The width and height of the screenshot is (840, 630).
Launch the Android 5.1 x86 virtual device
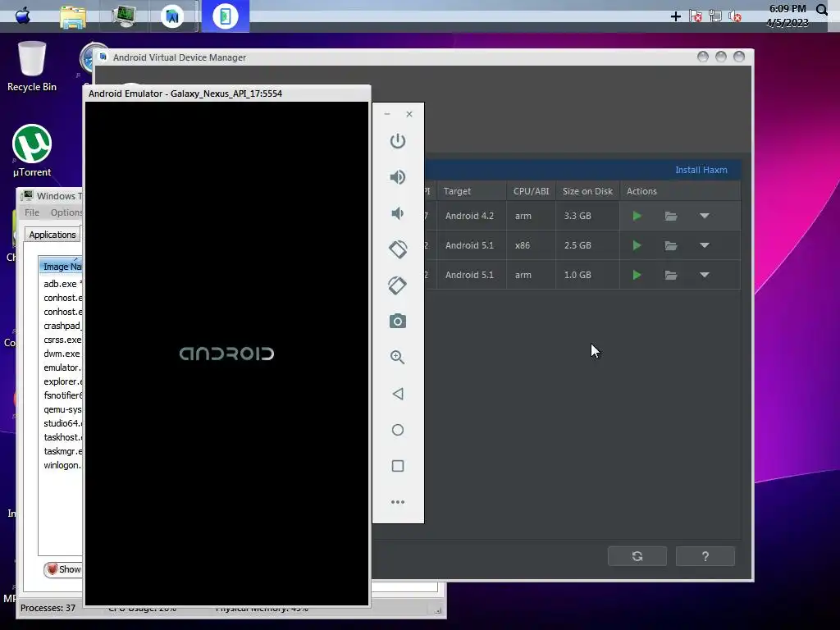[637, 245]
